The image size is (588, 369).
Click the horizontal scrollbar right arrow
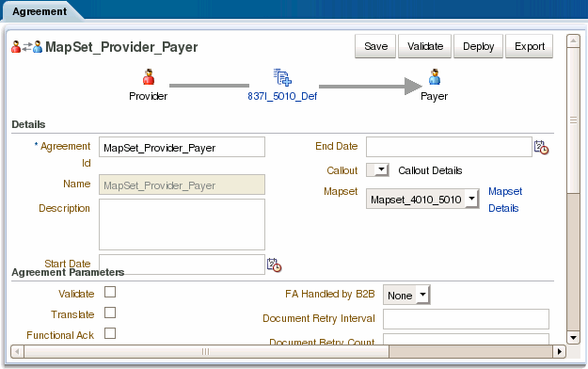tap(559, 352)
